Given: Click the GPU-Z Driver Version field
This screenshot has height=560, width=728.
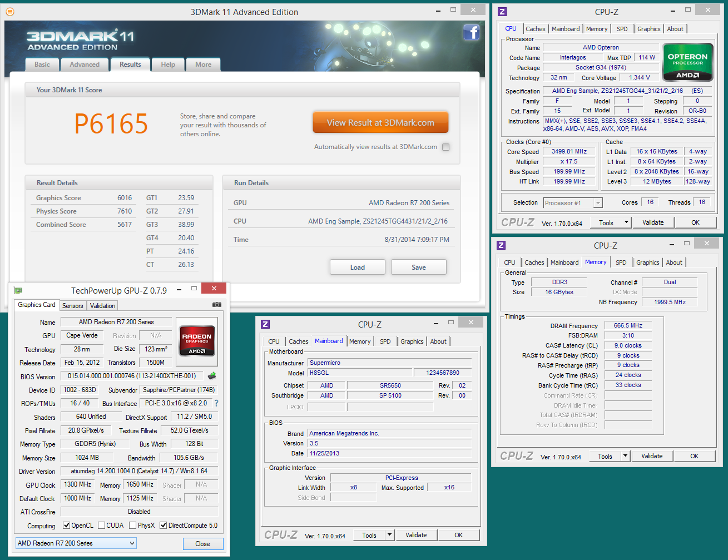Looking at the screenshot, I should pos(139,471).
